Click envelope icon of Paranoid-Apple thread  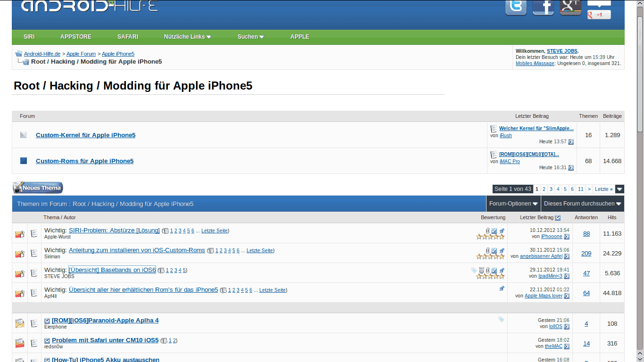[x=19, y=323]
